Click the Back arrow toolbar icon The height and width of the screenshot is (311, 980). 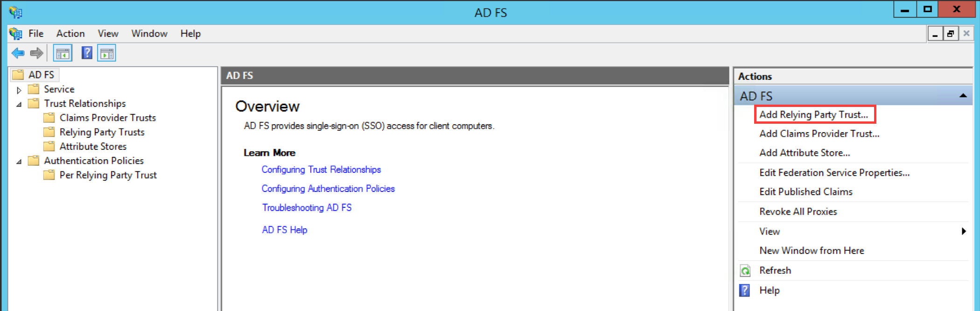coord(18,53)
